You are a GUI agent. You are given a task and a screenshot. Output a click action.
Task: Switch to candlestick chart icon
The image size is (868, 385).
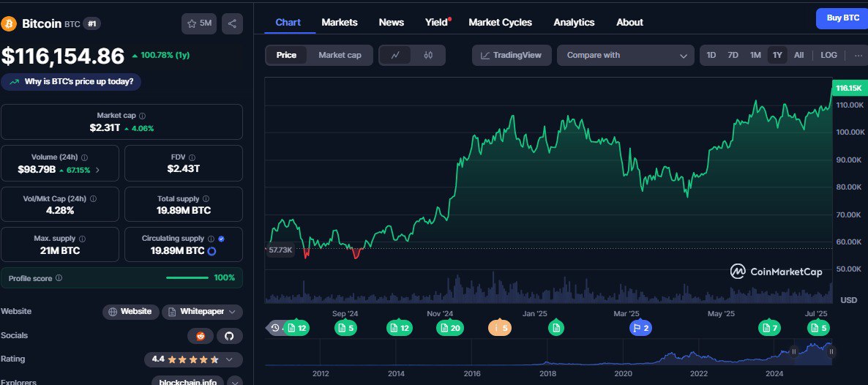click(x=428, y=55)
